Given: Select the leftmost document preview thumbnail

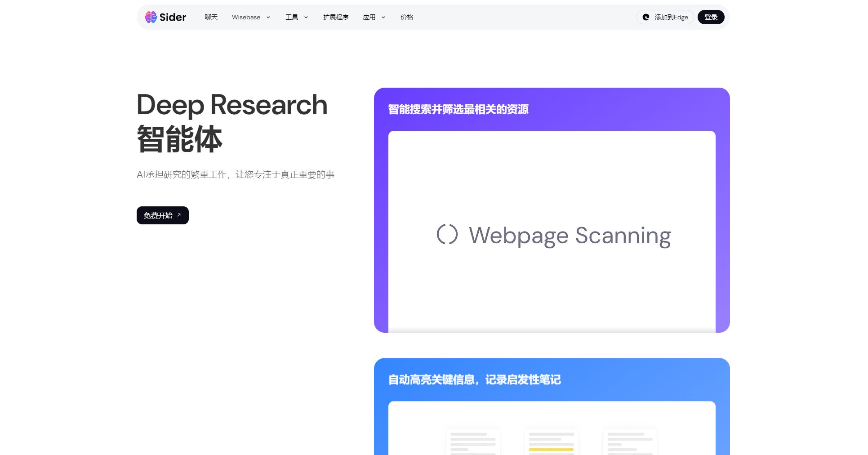Looking at the screenshot, I should [x=472, y=441].
